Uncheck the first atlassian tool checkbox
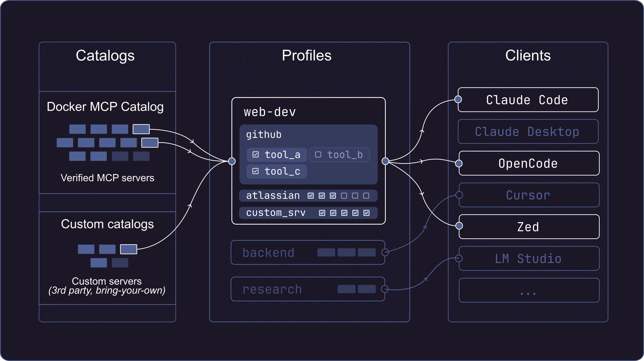Image resolution: width=644 pixels, height=361 pixels. [x=311, y=196]
